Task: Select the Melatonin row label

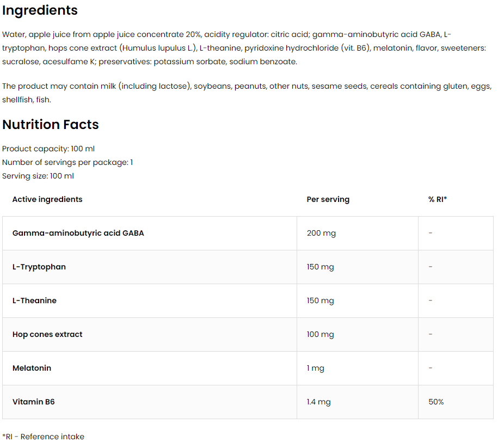Action: (x=32, y=368)
